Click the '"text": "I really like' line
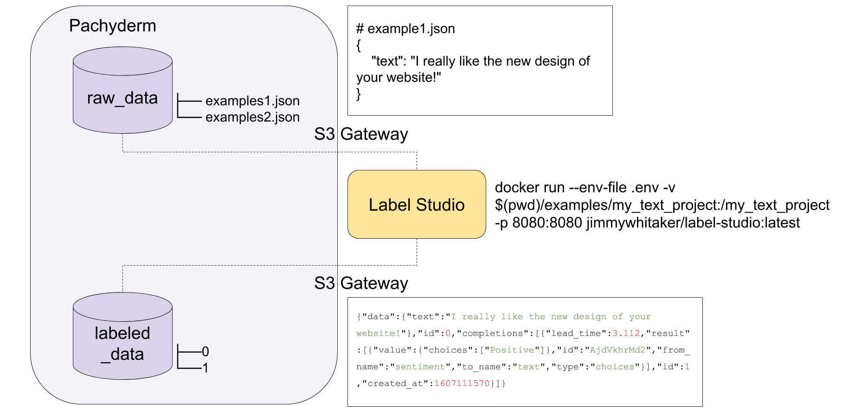The height and width of the screenshot is (410, 868). [x=481, y=61]
